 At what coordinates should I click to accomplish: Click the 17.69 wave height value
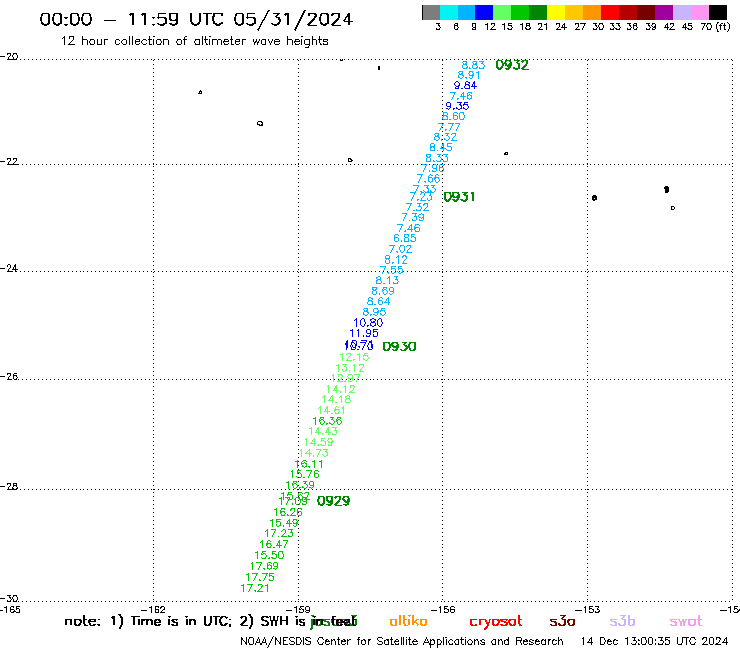tap(264, 566)
